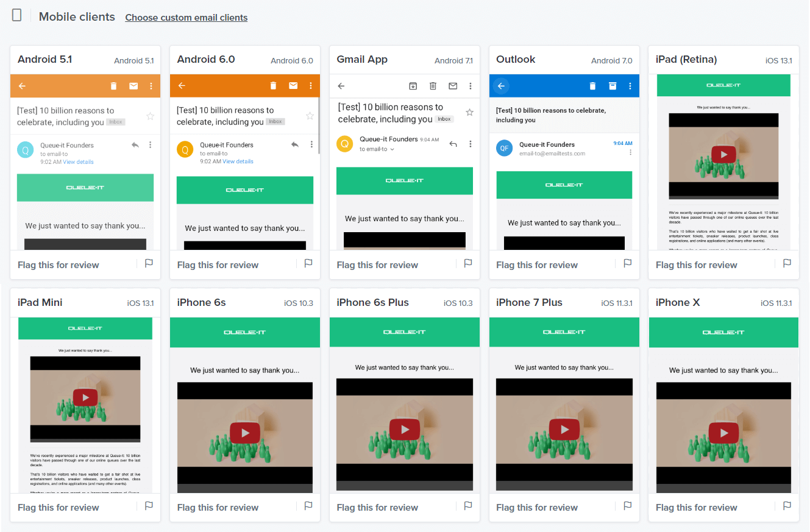This screenshot has height=532, width=810.
Task: Play the video in iPad Mini preview
Action: point(85,398)
